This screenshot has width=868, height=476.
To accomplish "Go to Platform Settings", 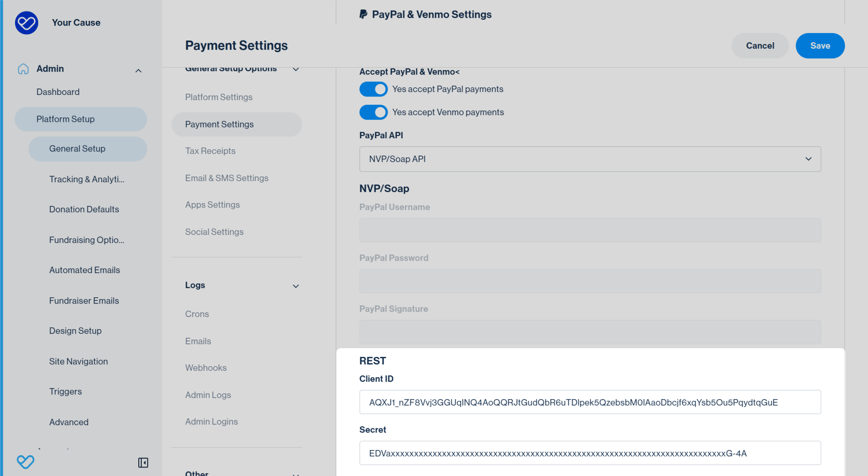I will tap(219, 97).
